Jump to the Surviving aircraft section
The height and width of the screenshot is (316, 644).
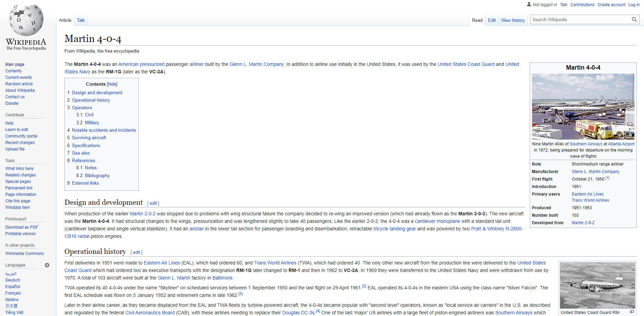(x=89, y=138)
